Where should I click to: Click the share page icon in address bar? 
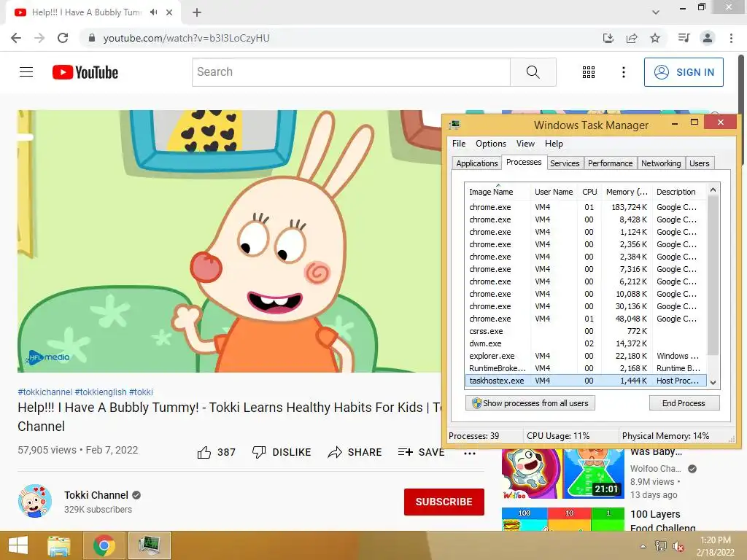coord(632,38)
